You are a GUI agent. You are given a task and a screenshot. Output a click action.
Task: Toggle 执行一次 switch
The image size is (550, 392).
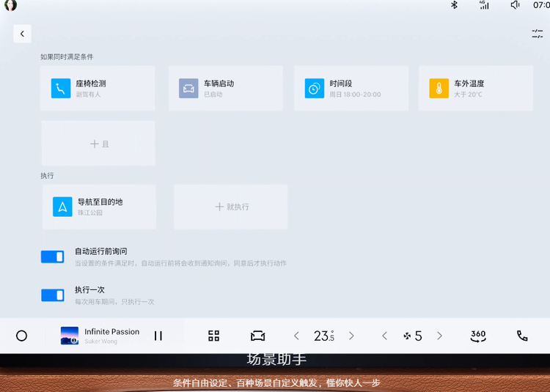(x=53, y=295)
